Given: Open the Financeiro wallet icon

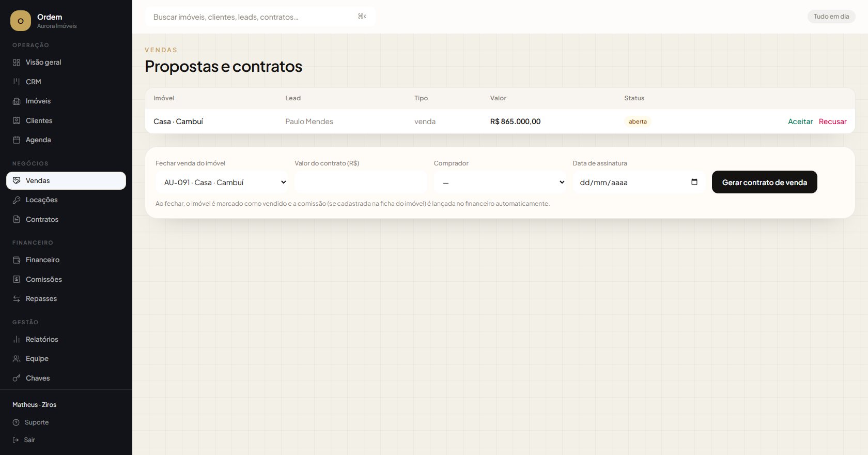Looking at the screenshot, I should pyautogui.click(x=17, y=260).
